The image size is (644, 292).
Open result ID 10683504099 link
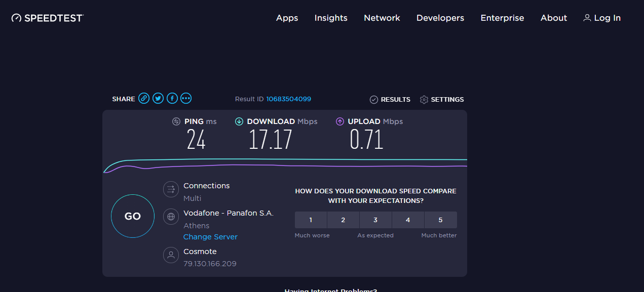[289, 99]
